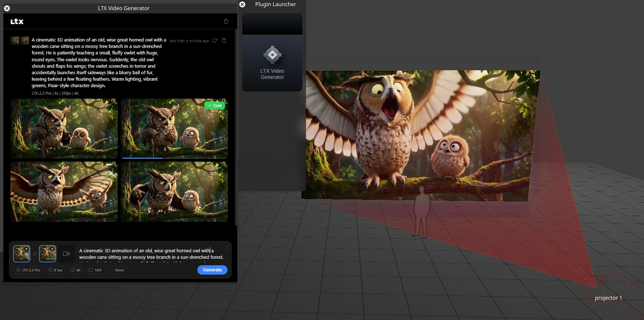
Task: Open the LTX-2.3 Pro model dropdown
Action: [28, 270]
